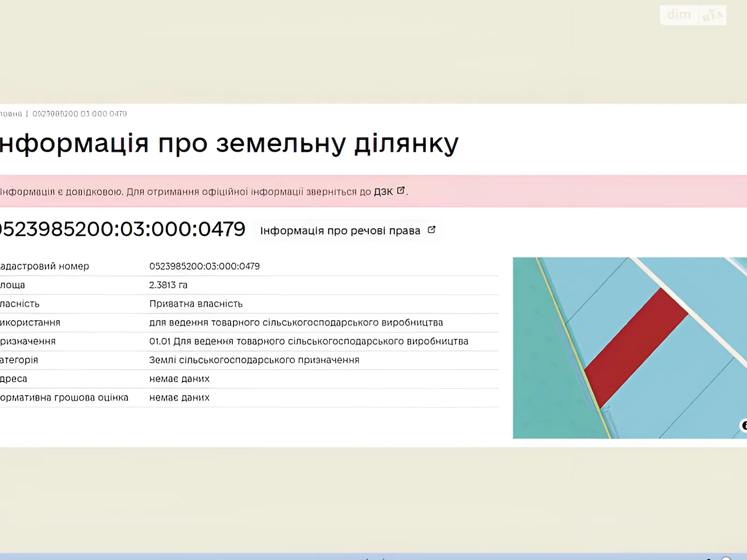The height and width of the screenshot is (560, 747).
Task: Click the cadastral number in the breadcrumb
Action: (x=79, y=114)
